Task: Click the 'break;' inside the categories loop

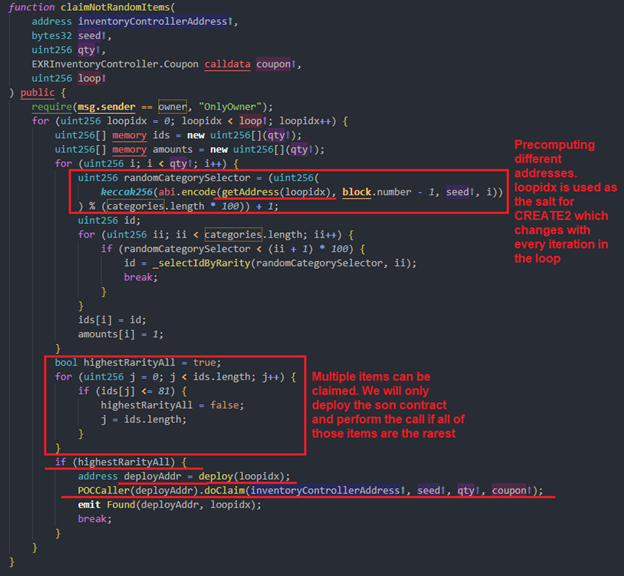Action: click(x=141, y=277)
